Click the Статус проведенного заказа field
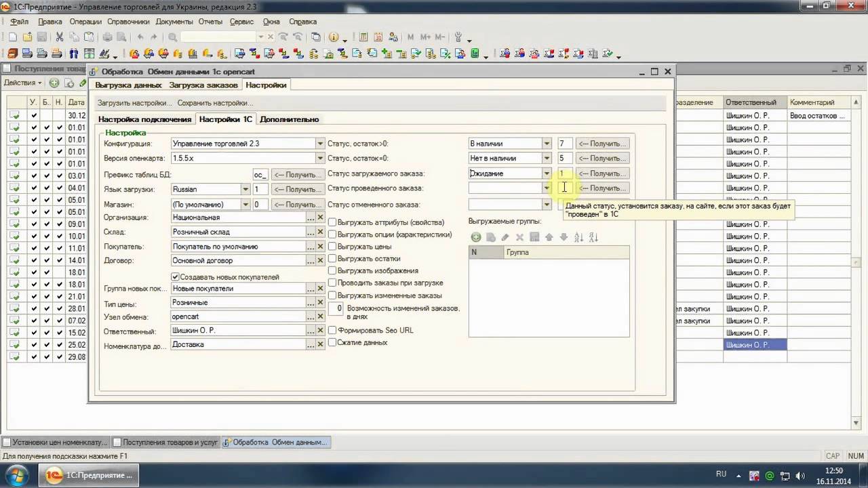Image resolution: width=868 pixels, height=488 pixels. [505, 188]
